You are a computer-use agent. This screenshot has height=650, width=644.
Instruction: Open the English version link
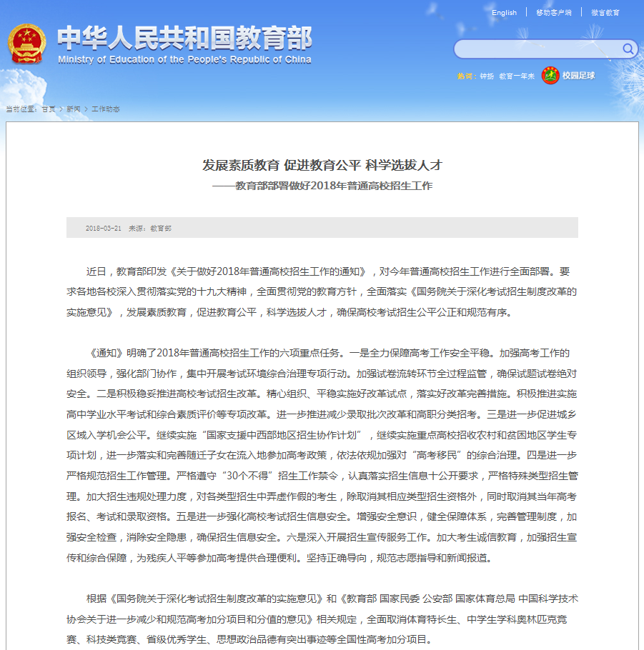(x=504, y=12)
